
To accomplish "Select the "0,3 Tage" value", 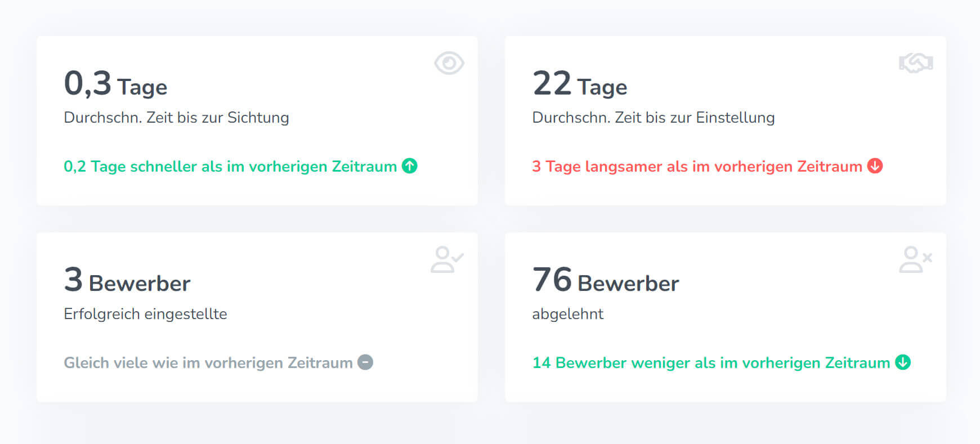I will click(x=115, y=84).
